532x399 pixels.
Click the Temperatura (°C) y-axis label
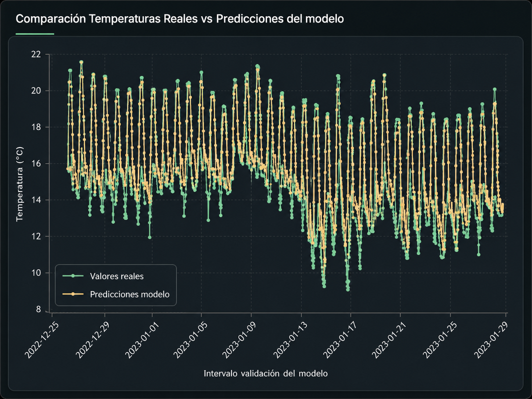(x=19, y=184)
